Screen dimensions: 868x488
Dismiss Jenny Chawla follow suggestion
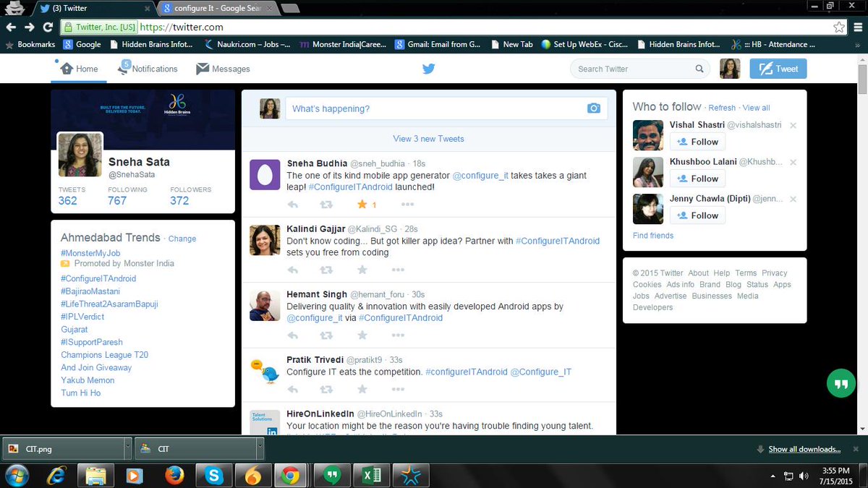793,200
